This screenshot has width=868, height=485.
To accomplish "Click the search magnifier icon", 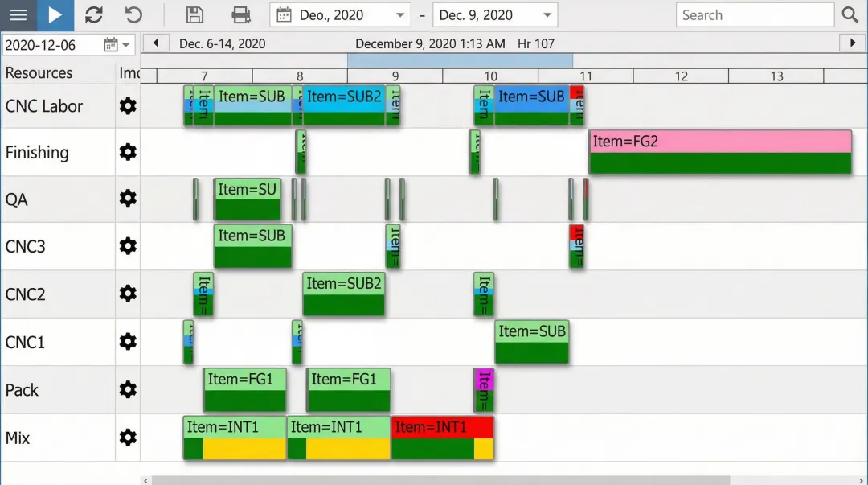I will (850, 15).
